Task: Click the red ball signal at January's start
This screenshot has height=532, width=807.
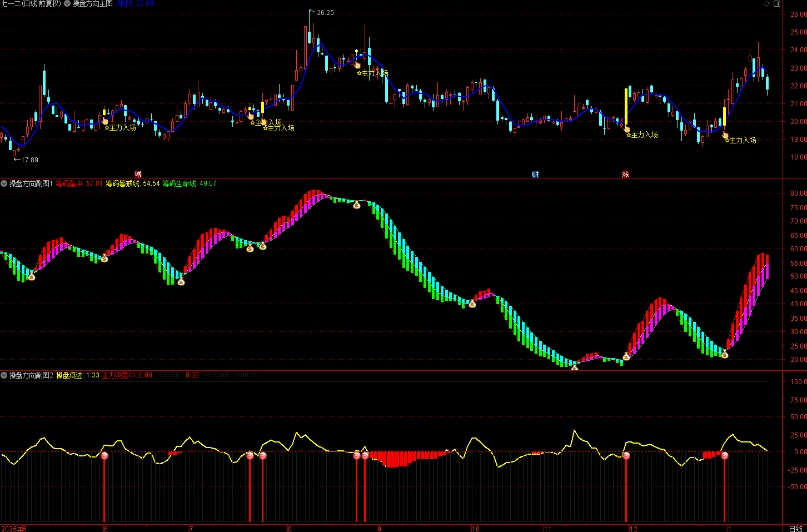Action: (725, 456)
